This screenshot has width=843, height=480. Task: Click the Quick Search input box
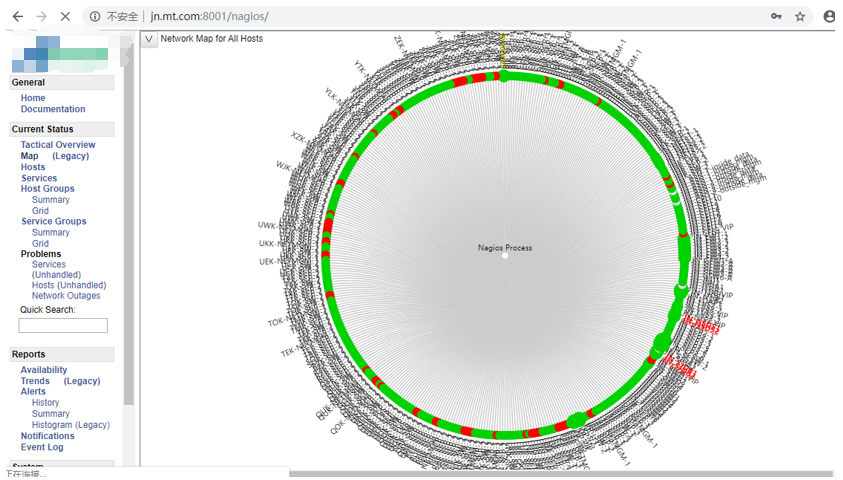point(63,325)
